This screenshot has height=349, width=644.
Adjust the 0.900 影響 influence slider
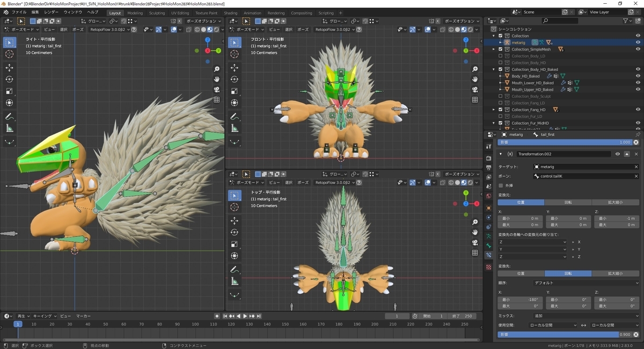pos(565,334)
